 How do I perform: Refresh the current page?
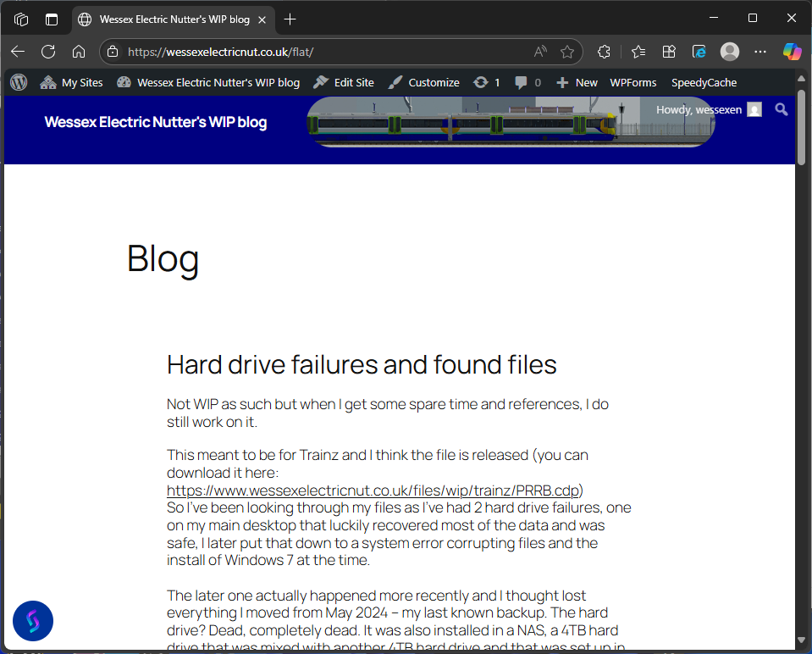point(48,52)
